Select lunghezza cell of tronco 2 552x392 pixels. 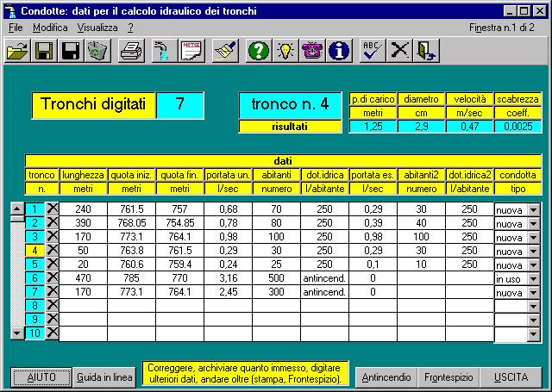84,223
